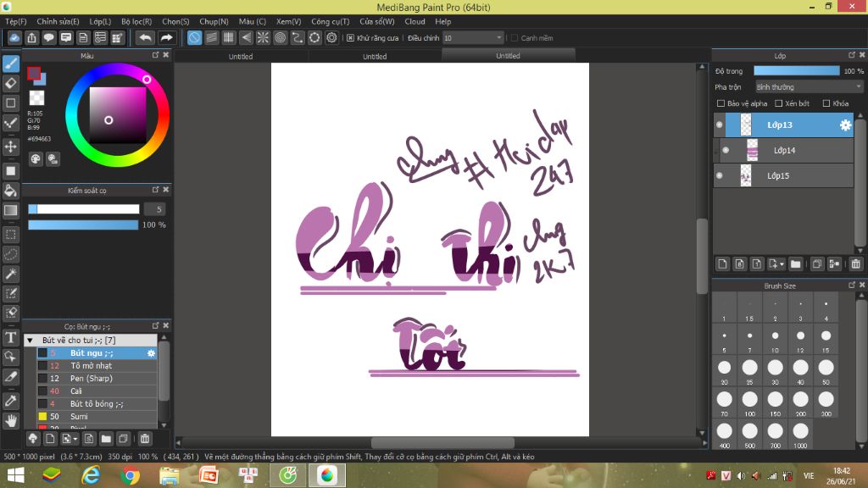Add a new layer with page icon

pos(722,264)
